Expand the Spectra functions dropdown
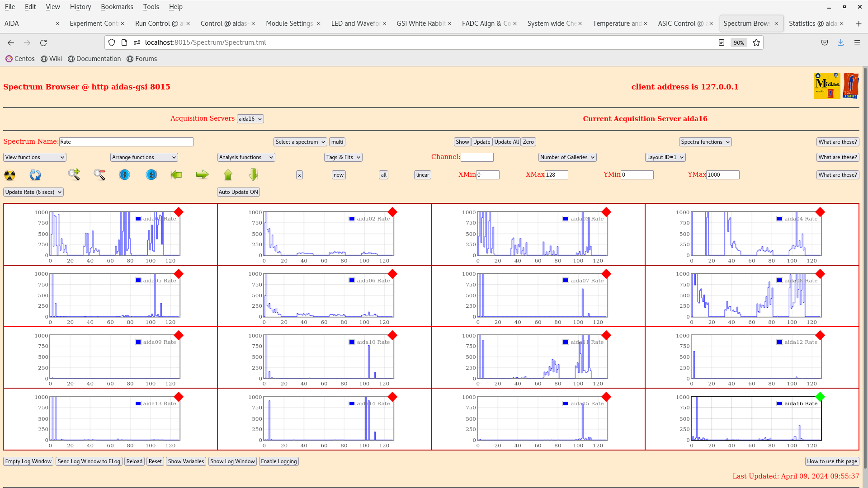868x488 pixels. 705,142
